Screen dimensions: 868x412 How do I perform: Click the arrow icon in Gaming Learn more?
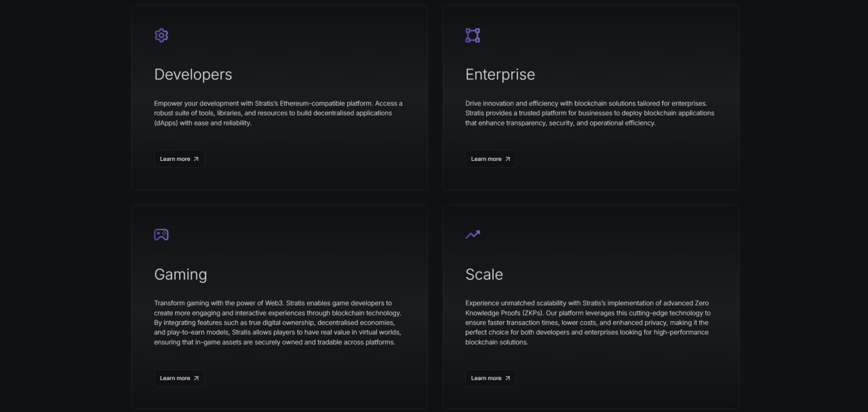(196, 378)
